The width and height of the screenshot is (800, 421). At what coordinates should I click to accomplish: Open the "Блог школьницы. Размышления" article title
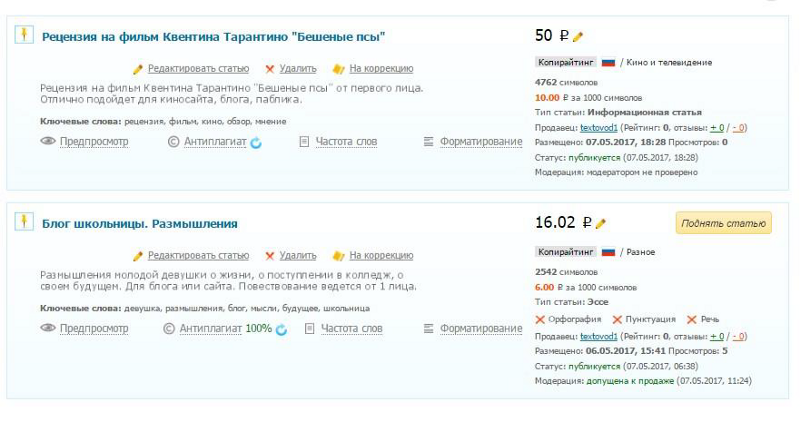click(x=139, y=223)
